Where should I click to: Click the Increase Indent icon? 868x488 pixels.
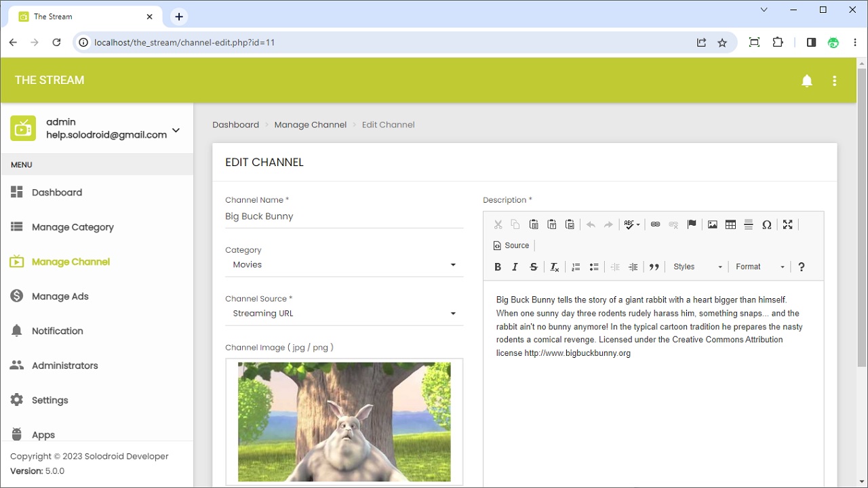pyautogui.click(x=633, y=267)
